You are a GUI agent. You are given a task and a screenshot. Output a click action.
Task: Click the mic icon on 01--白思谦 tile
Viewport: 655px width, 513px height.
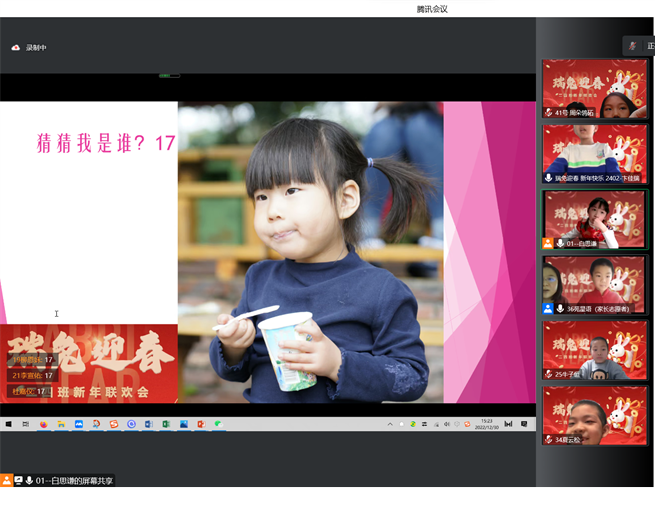point(560,243)
